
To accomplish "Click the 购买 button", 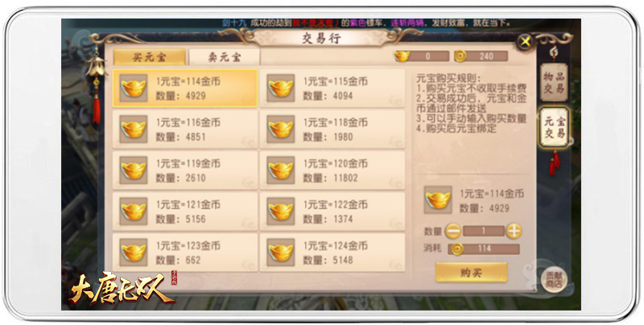I will (x=471, y=273).
